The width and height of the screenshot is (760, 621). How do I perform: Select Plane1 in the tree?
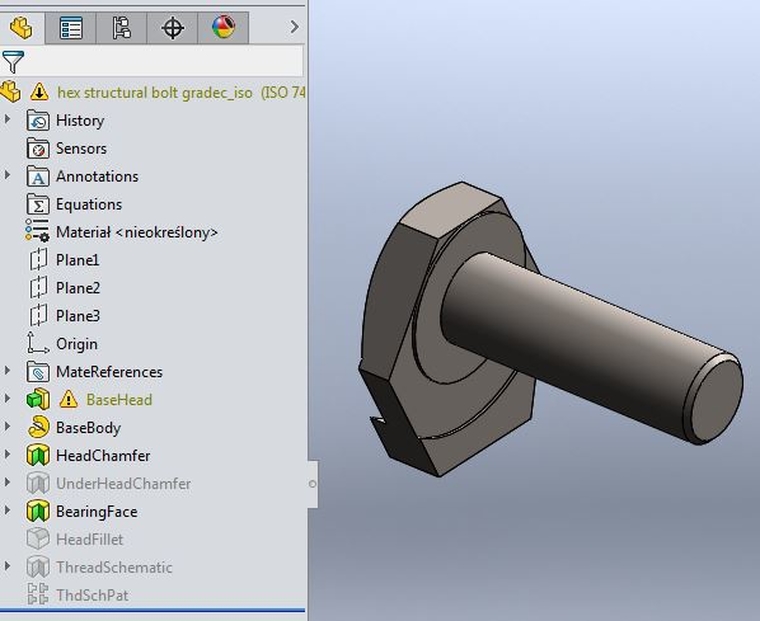(x=78, y=260)
